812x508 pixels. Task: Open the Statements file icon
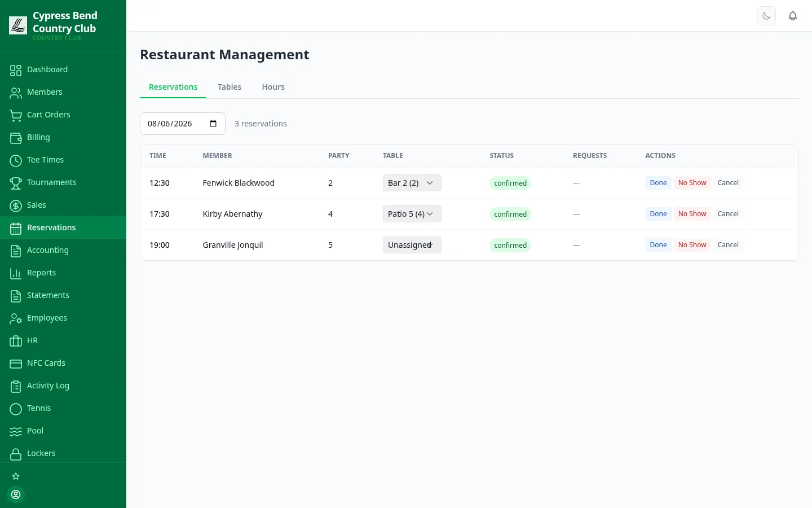16,296
